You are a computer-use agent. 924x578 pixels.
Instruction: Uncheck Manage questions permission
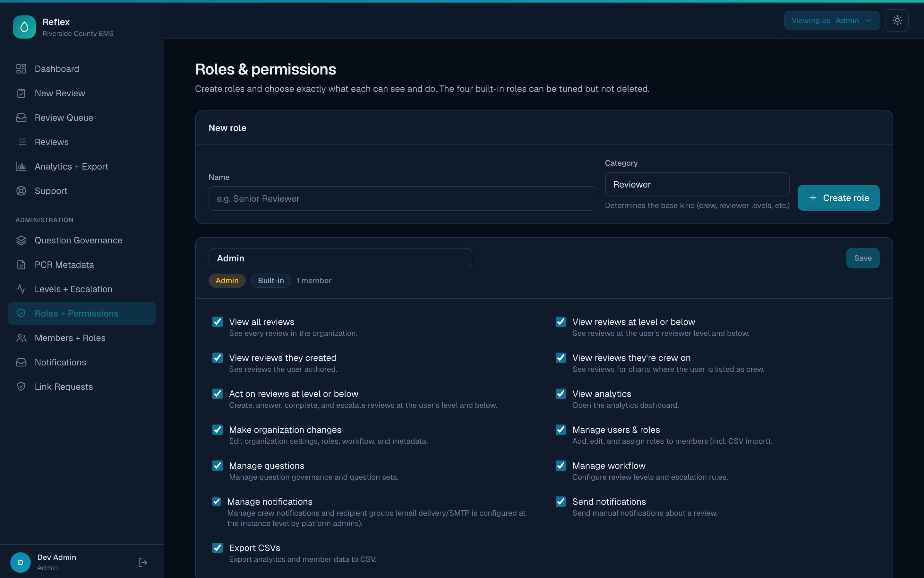tap(218, 466)
